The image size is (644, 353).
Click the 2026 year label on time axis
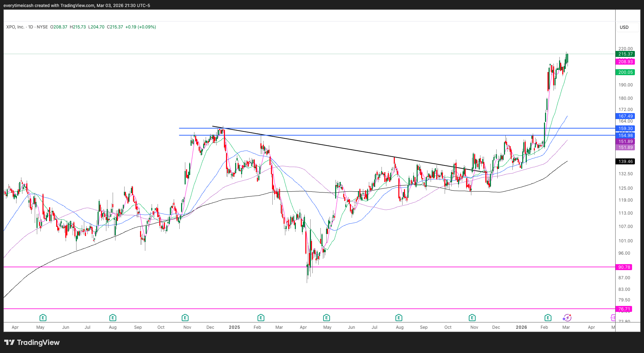click(x=522, y=327)
